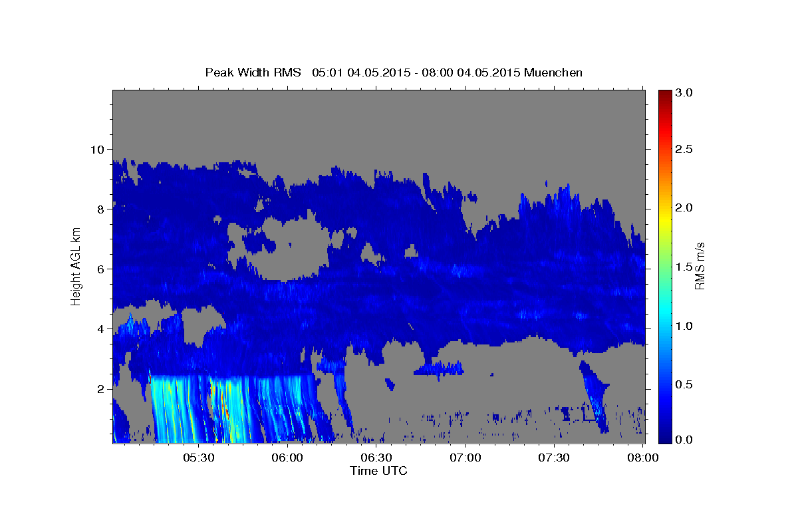Click the 05:30 time tick label
This screenshot has height=532, width=798.
click(x=198, y=458)
